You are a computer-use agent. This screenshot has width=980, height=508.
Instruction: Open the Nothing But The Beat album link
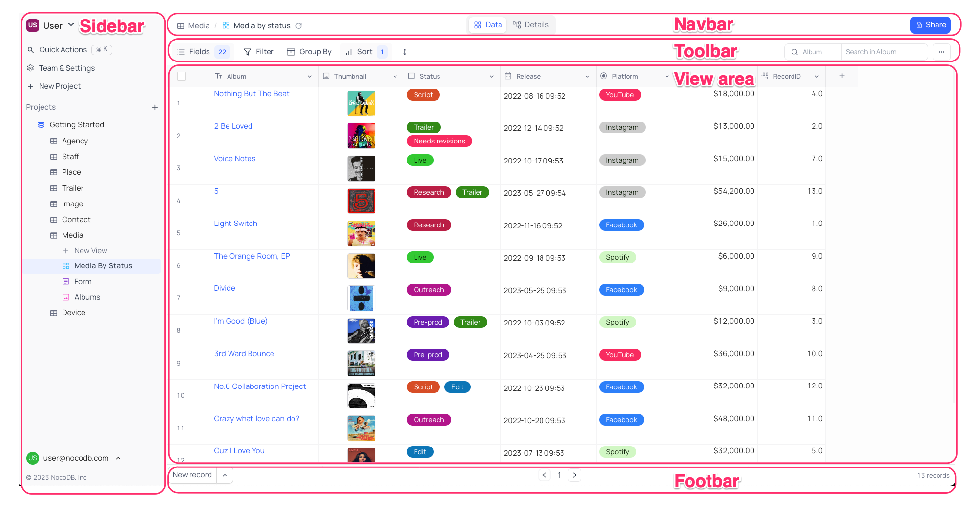251,94
